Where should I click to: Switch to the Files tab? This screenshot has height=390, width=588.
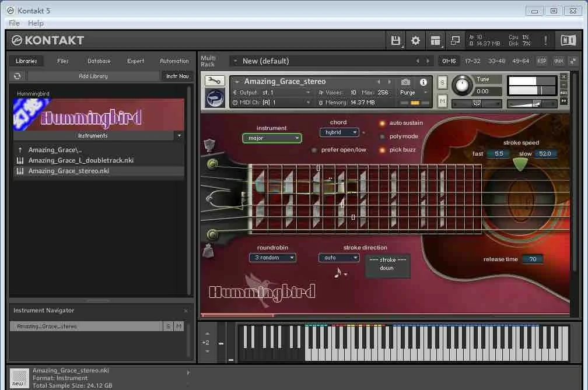(x=63, y=61)
